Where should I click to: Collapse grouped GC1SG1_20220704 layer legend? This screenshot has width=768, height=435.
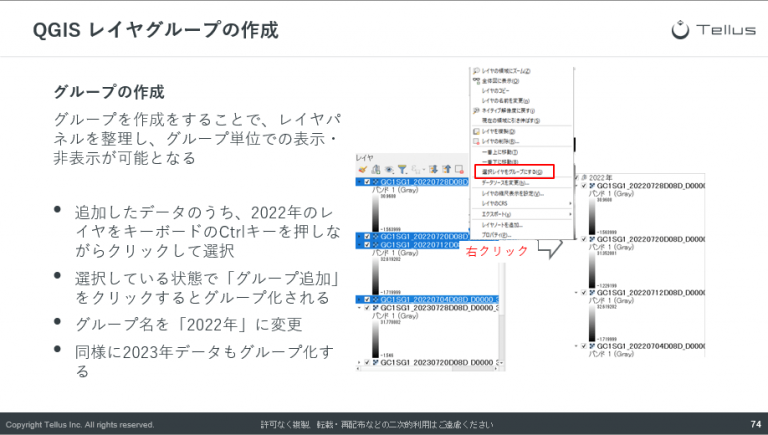click(x=576, y=346)
